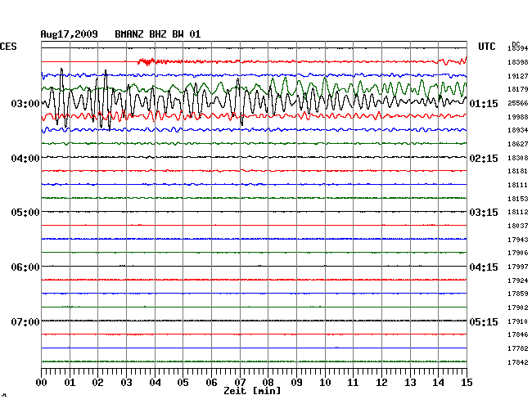This screenshot has height=404, width=532.
Task: Click the DC value 19988
Action: click(x=518, y=117)
